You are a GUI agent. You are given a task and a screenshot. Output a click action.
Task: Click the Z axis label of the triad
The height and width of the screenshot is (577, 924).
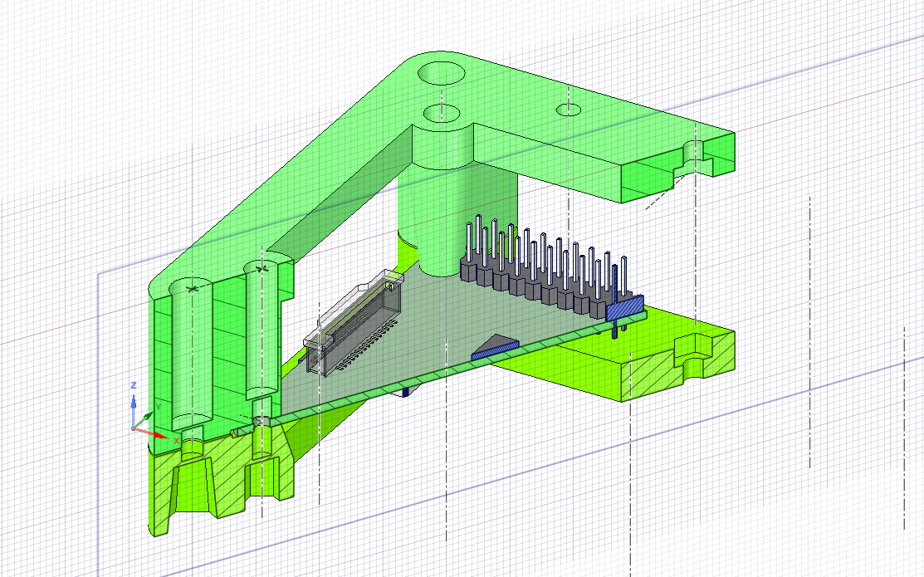click(134, 385)
